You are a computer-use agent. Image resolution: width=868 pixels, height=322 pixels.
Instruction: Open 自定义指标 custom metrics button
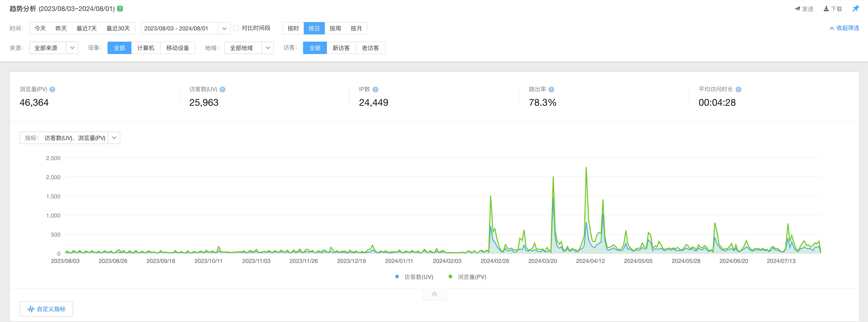pos(47,309)
